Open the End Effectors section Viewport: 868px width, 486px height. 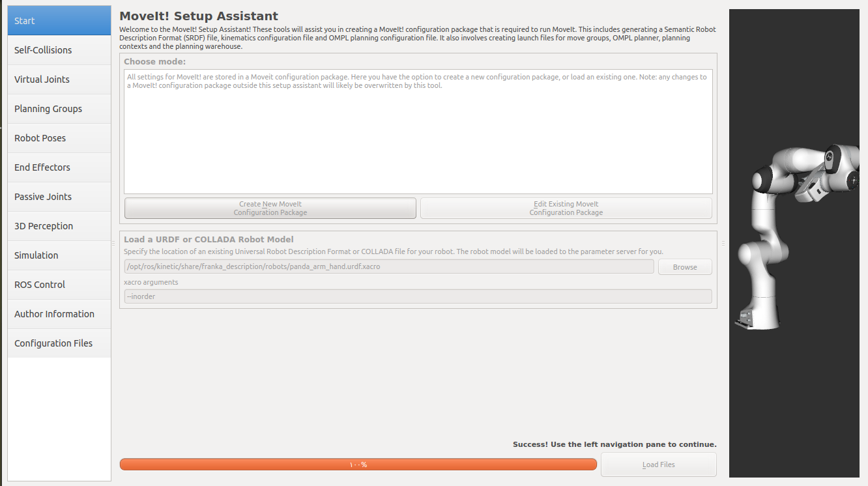coord(59,167)
